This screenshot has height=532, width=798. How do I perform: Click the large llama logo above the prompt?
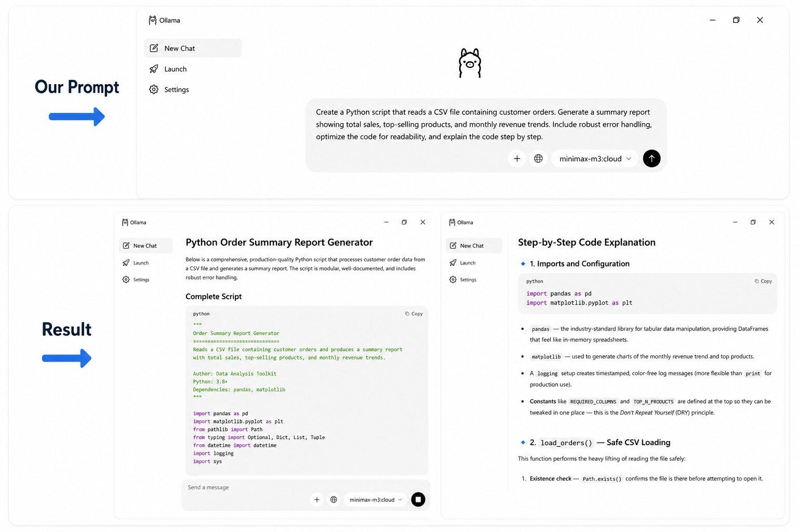[x=470, y=63]
